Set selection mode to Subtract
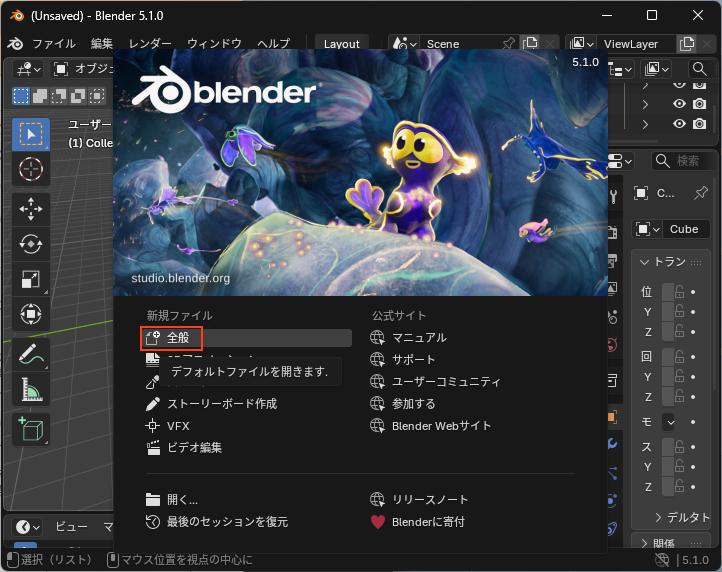 (x=59, y=96)
